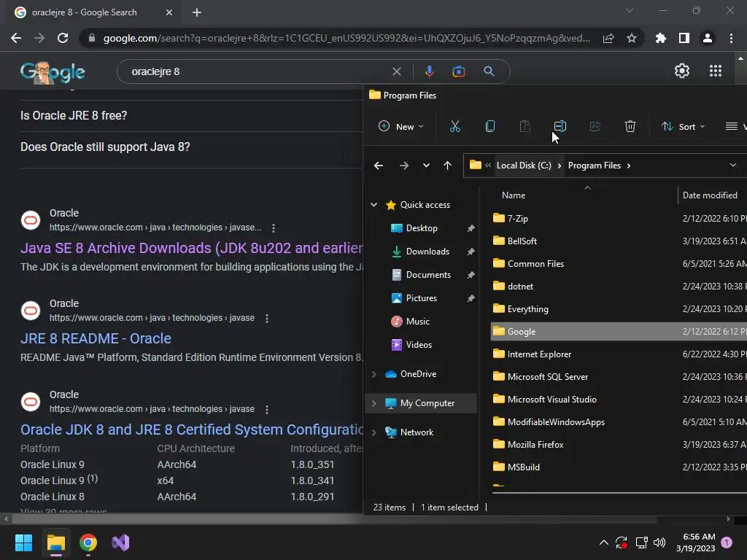
Task: Open Visual Studio from taskbar
Action: 120,542
